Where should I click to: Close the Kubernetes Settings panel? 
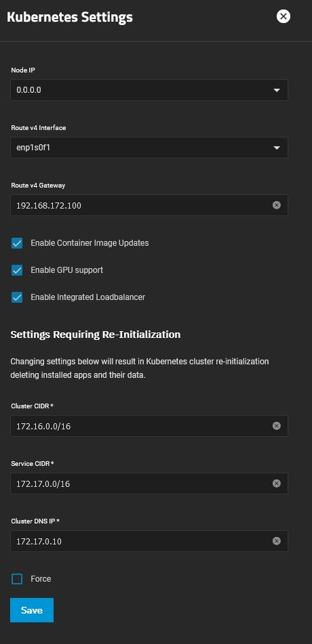(x=284, y=16)
